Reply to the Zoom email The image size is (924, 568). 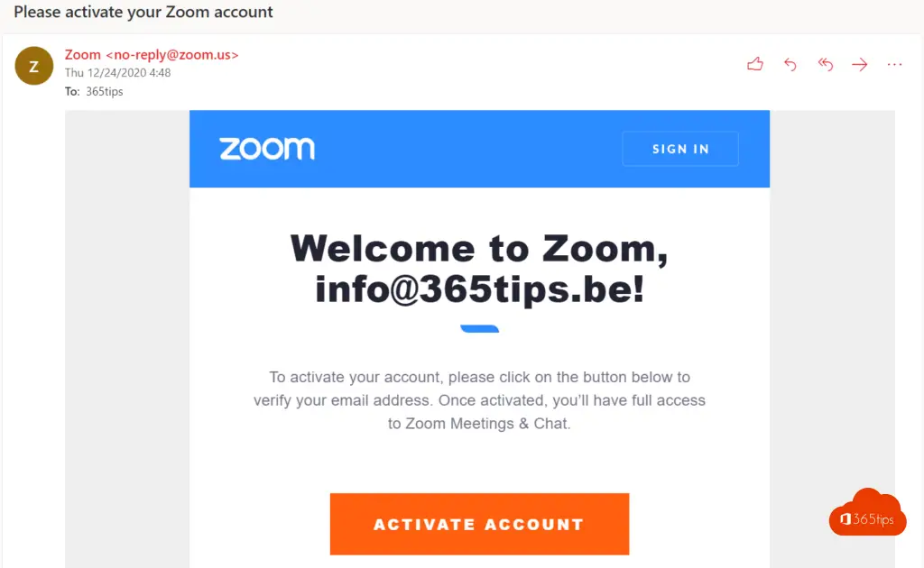point(790,64)
